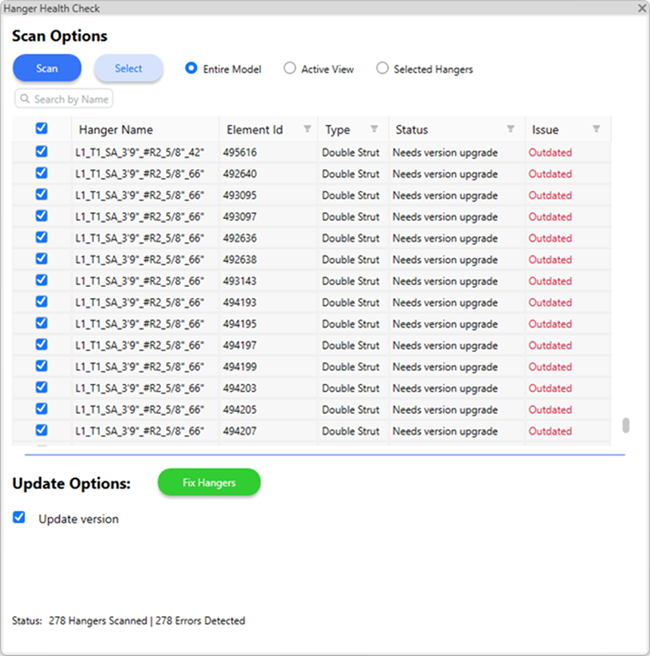Choose Selected Hangers scan scope
The width and height of the screenshot is (650, 656).
(382, 68)
